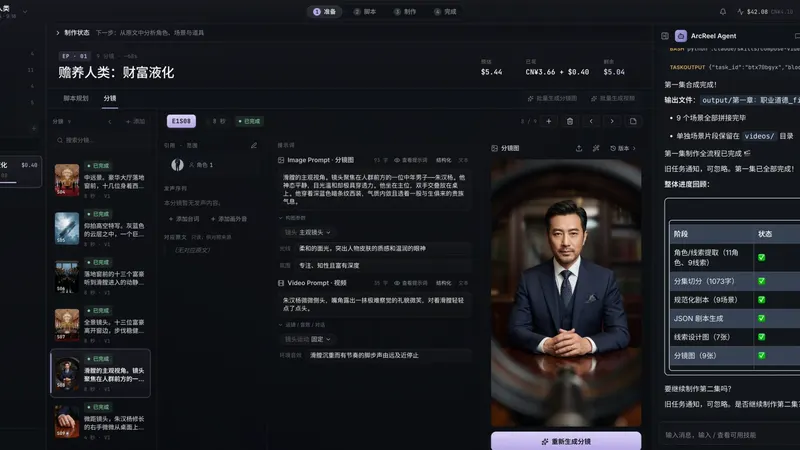The image size is (800, 450).
Task: Collapse the storyboard list with the left chevron
Action: point(110,122)
